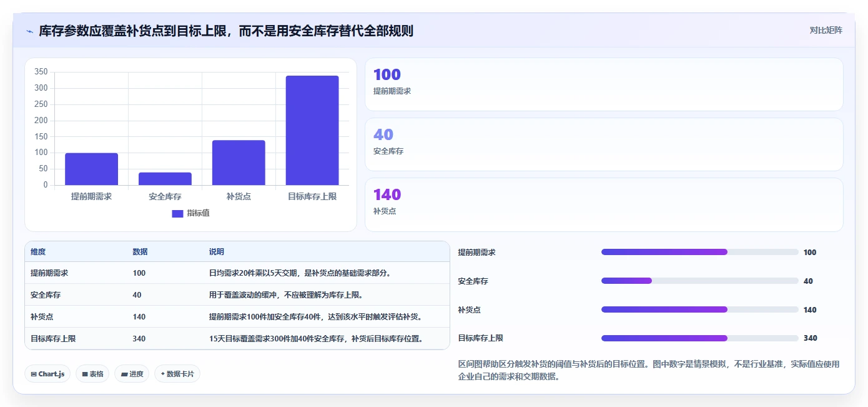Viewport: 868px width, 407px height.
Task: Click the 维度 table column header
Action: click(x=38, y=252)
